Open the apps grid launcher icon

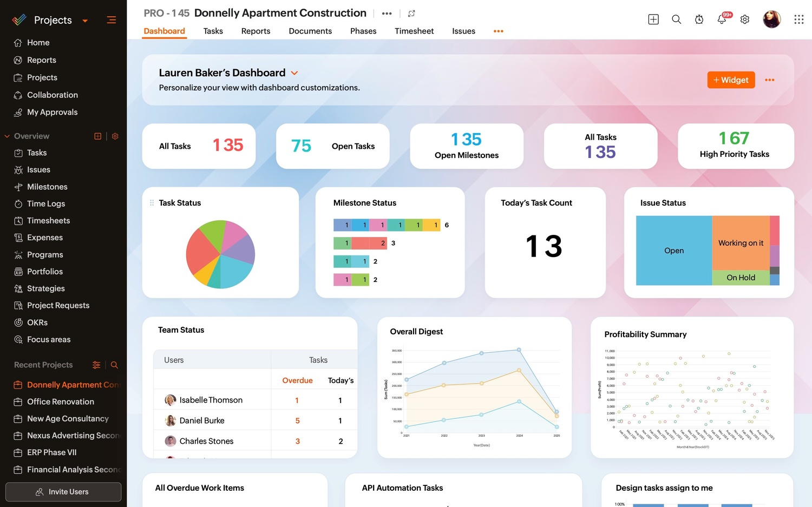798,19
